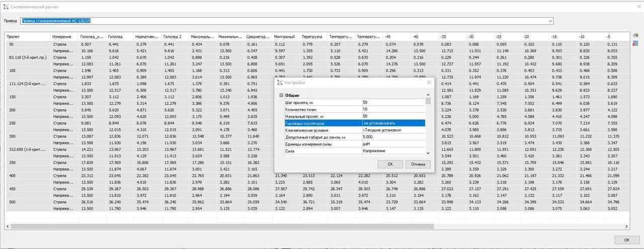Edit the Шаг пролета value field
Image resolution: width=644 pixels, height=249 pixels.
coord(393,102)
